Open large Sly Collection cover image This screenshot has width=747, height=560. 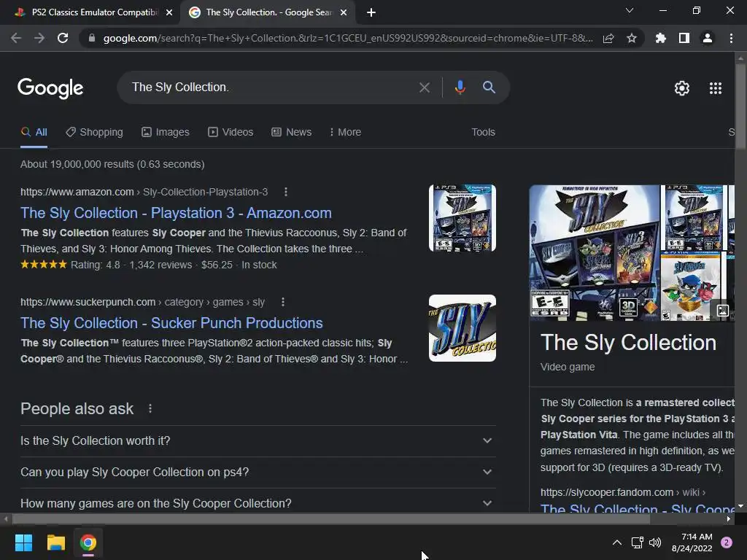(594, 252)
